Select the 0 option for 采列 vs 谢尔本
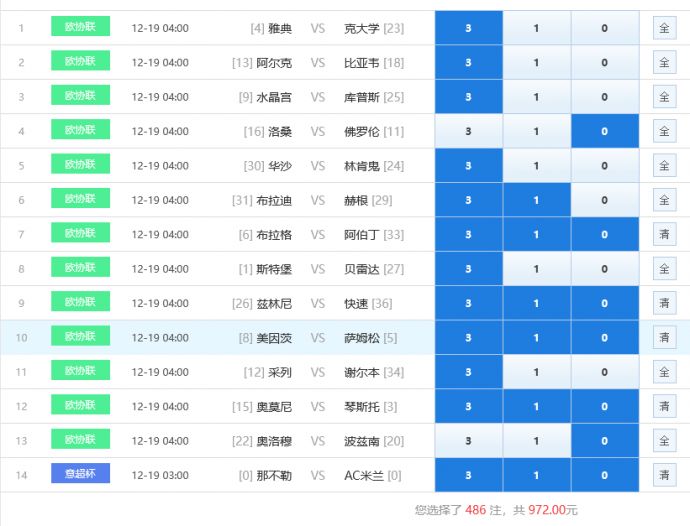 click(604, 372)
